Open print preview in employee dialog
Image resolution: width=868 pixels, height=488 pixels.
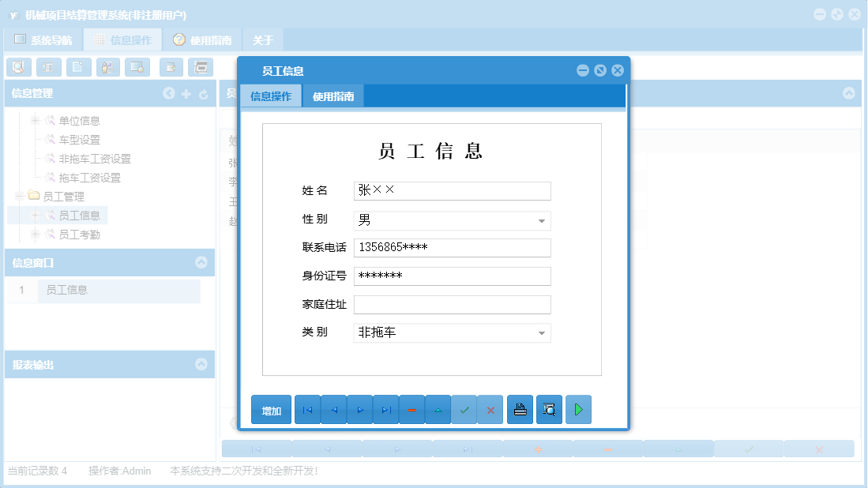(x=548, y=409)
